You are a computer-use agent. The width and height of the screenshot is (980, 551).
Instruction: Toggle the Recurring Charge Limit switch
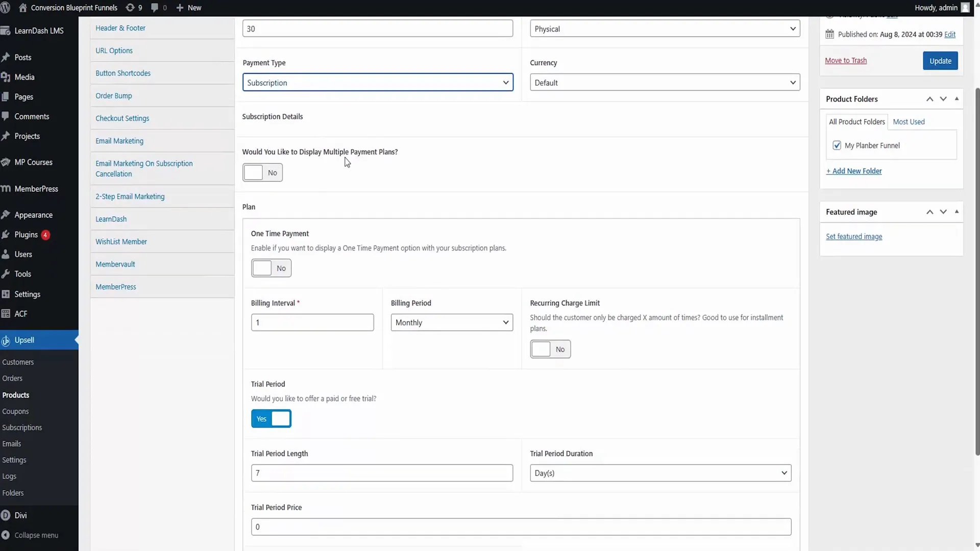click(x=550, y=349)
